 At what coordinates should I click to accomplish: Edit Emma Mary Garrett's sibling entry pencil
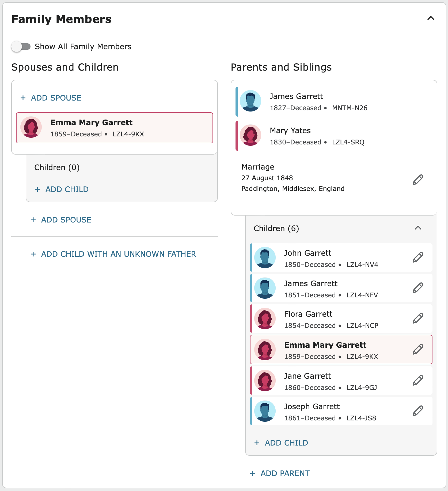(x=418, y=349)
